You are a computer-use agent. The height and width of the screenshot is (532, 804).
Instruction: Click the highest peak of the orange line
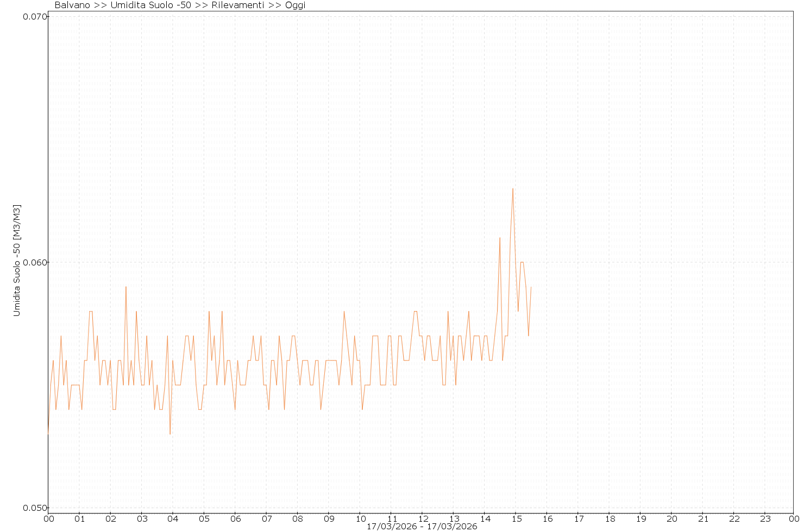[x=512, y=189]
